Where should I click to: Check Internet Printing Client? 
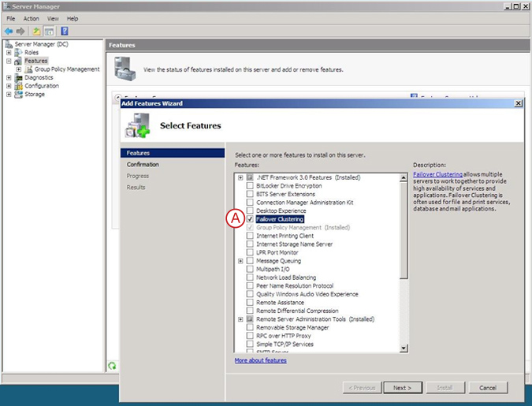(250, 236)
